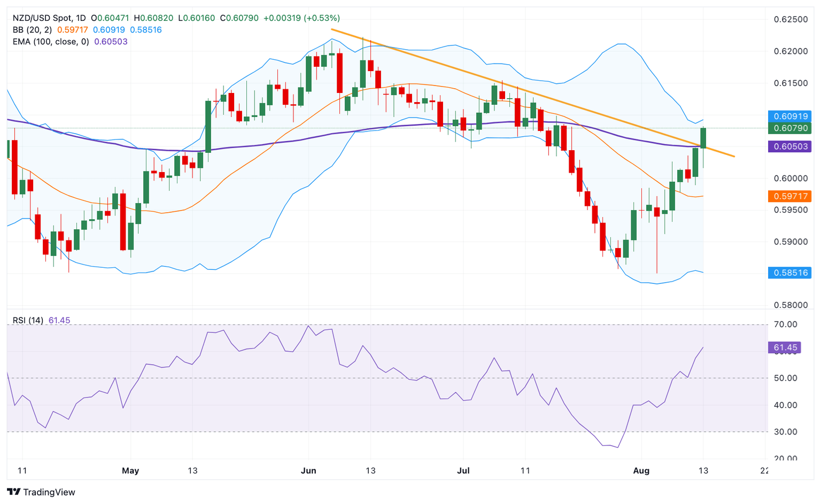Viewport: 821px width, 504px height.
Task: Click the 0.62500 price axis label
Action: coord(791,19)
